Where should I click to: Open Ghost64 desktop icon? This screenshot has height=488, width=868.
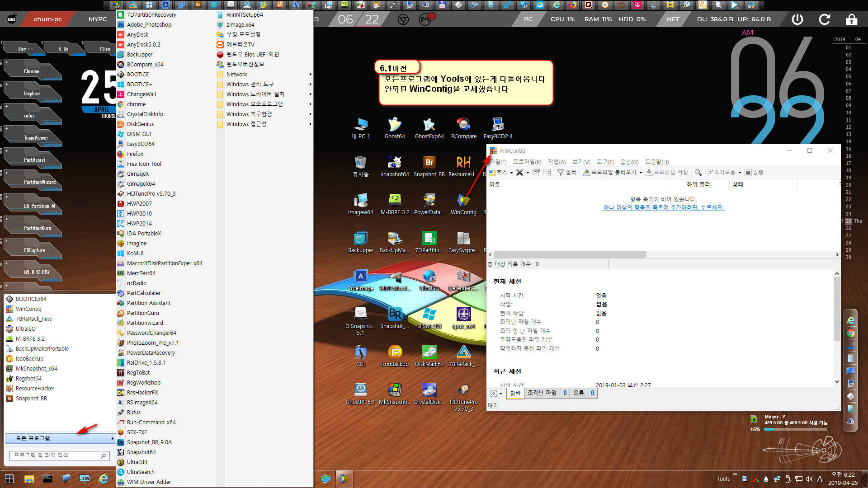(x=395, y=128)
